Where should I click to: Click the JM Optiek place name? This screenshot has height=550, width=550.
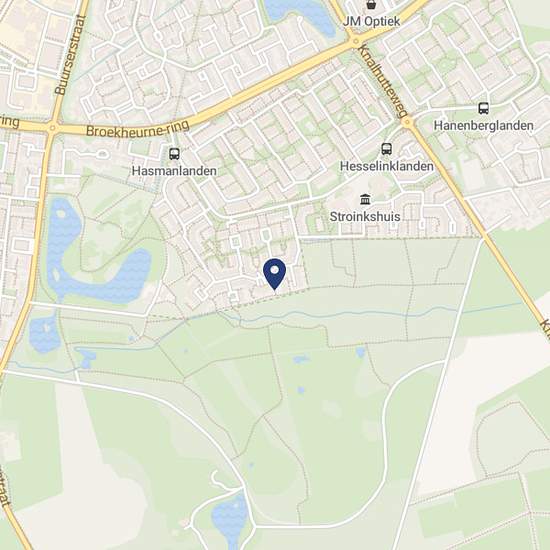pos(371,21)
